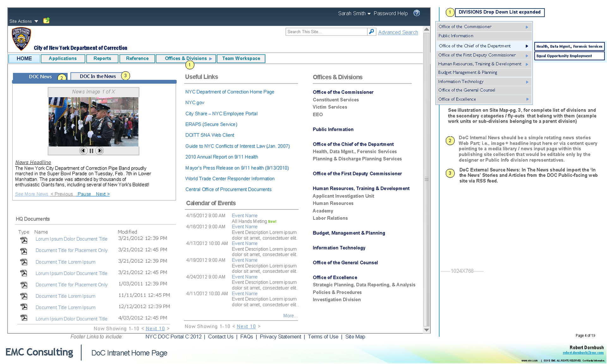Click in Search This Site field
The height and width of the screenshot is (364, 607).
(326, 32)
